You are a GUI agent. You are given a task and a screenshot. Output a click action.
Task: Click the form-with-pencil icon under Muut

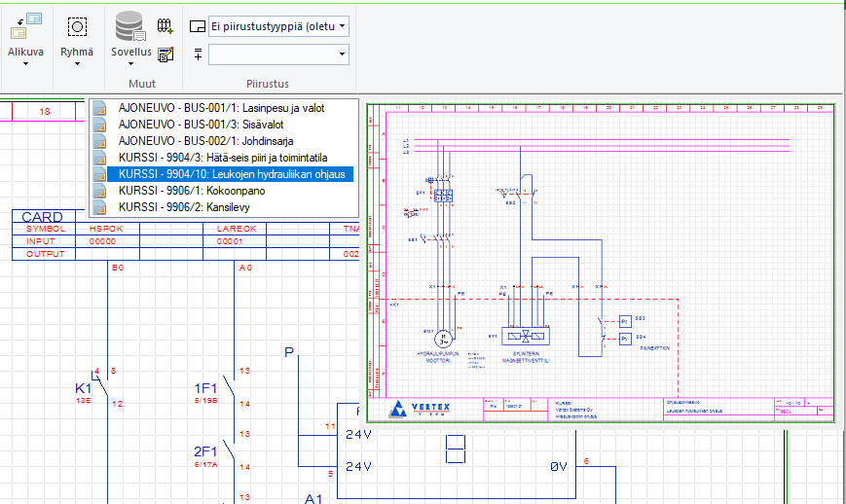click(x=166, y=54)
